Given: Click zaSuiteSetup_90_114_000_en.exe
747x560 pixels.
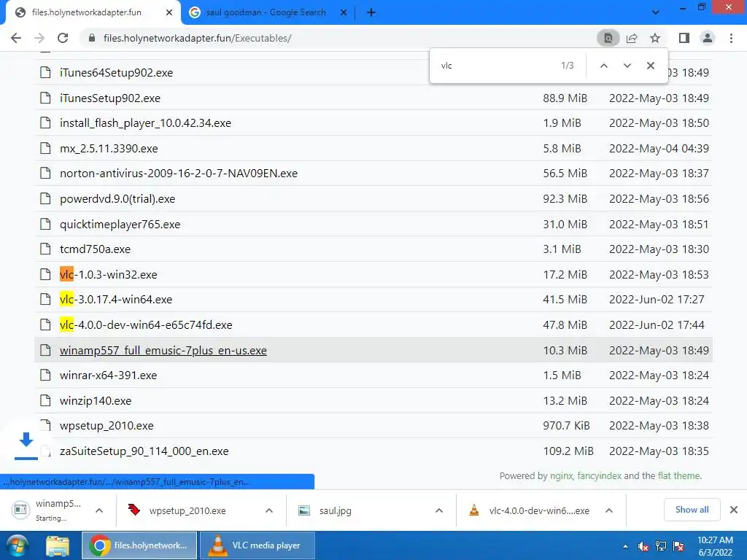Looking at the screenshot, I should pyautogui.click(x=144, y=451).
